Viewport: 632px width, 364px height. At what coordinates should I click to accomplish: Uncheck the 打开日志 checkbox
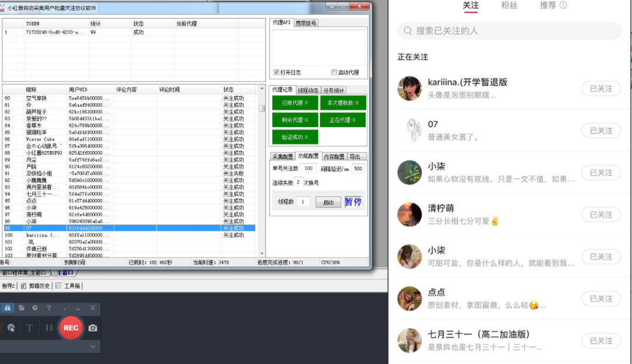coord(276,72)
